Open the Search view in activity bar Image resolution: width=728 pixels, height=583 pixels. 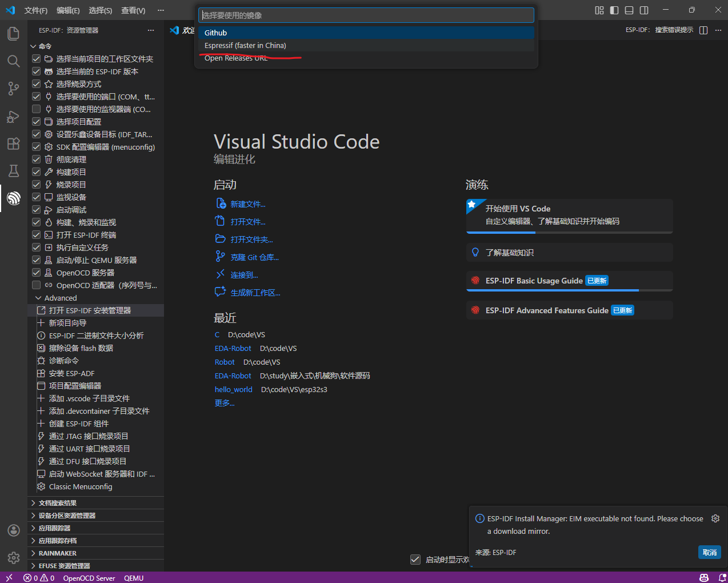tap(14, 61)
